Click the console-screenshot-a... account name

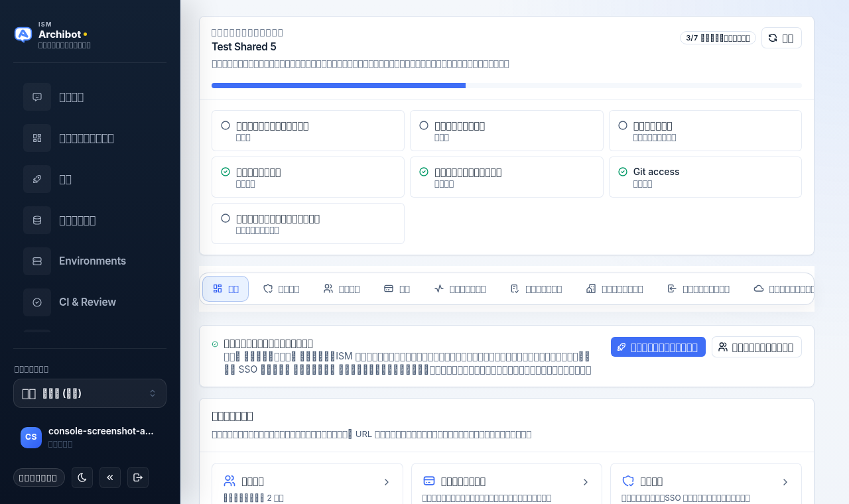[x=101, y=431]
